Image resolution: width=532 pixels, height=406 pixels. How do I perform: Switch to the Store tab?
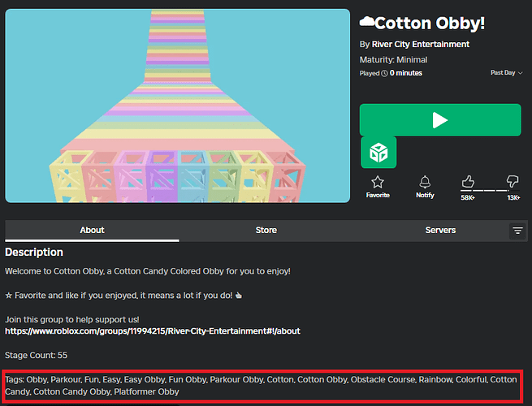(x=266, y=231)
